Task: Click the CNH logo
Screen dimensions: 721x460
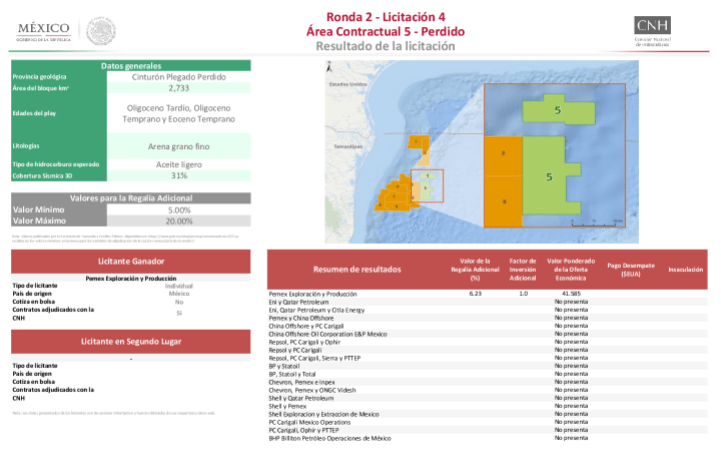Action: pos(652,31)
